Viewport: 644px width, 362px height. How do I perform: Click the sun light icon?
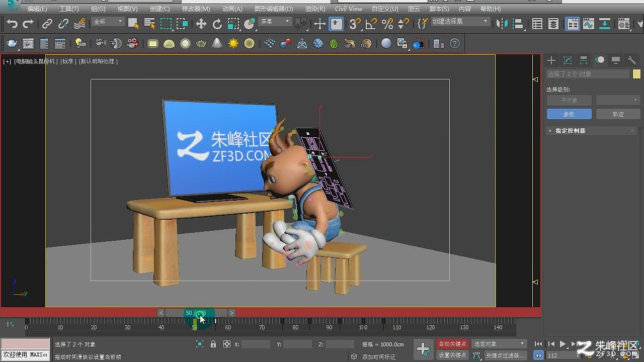tap(233, 44)
